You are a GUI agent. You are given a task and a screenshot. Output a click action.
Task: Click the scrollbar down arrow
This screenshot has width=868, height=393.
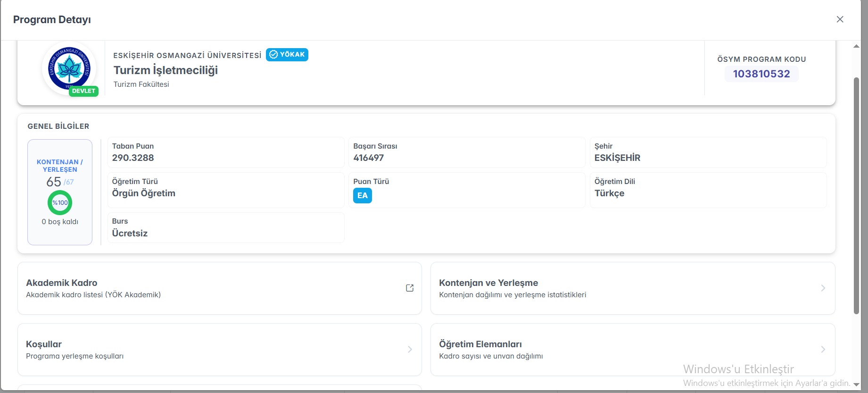coord(856,385)
